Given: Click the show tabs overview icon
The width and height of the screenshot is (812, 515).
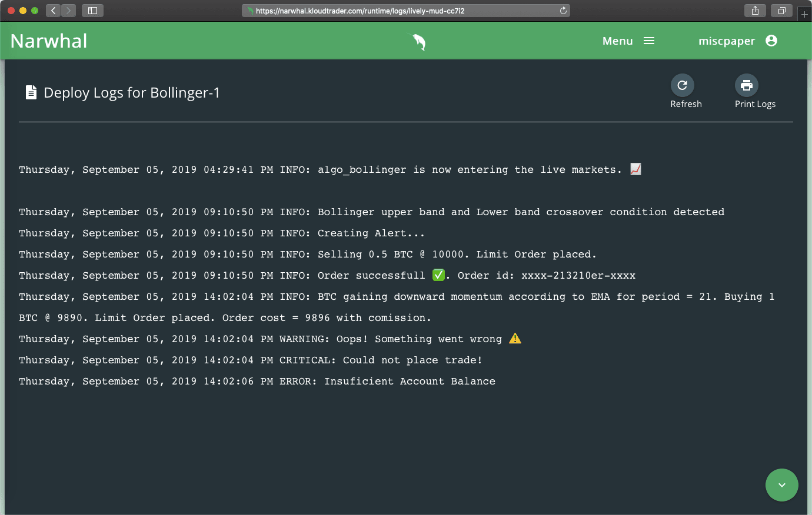Looking at the screenshot, I should click(x=781, y=11).
